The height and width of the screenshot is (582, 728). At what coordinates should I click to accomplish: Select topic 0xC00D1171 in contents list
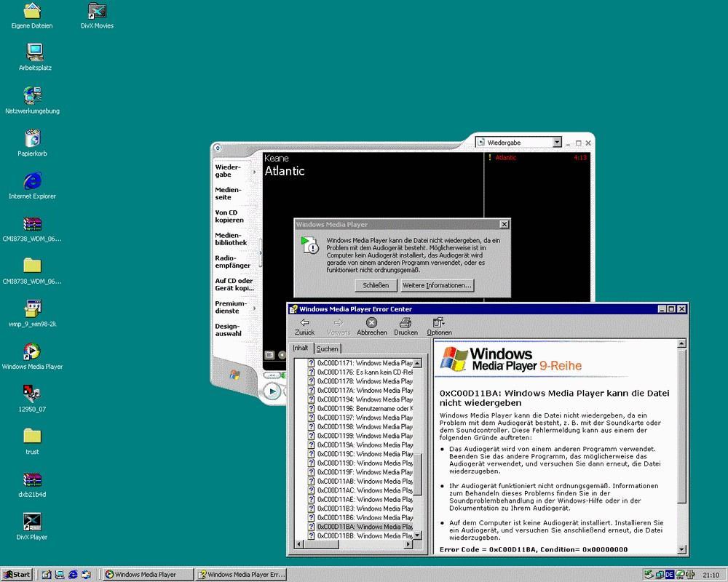tap(361, 363)
